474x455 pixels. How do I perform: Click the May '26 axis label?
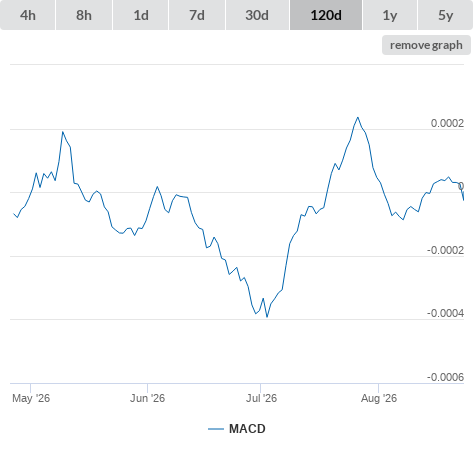(31, 398)
